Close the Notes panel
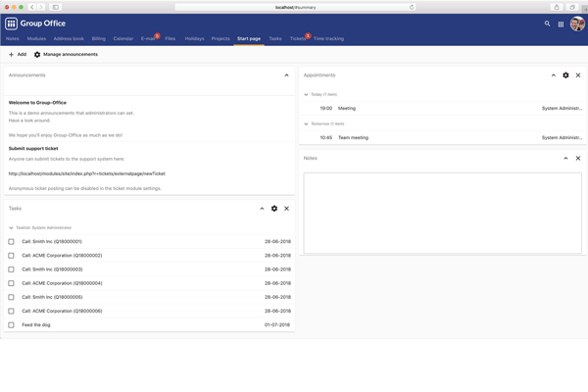 [x=578, y=158]
